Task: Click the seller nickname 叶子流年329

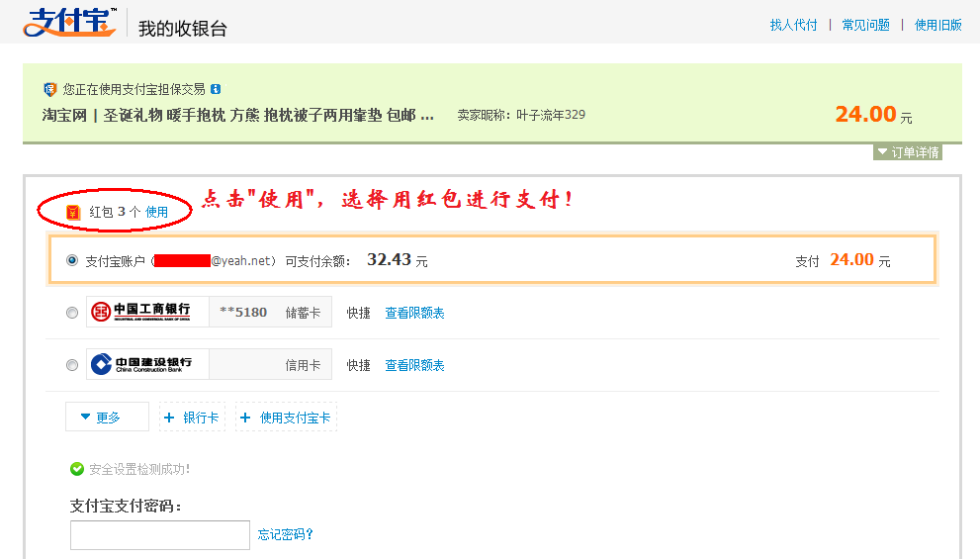Action: (x=551, y=115)
